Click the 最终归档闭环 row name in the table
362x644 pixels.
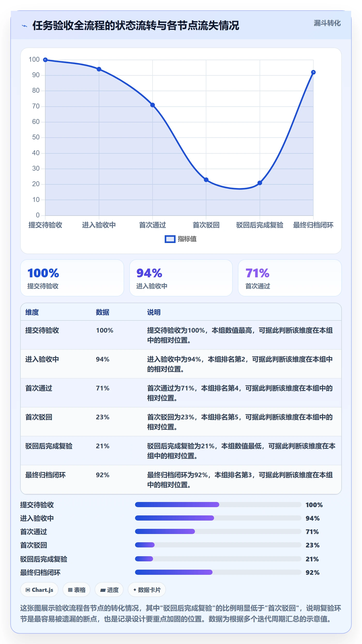[x=46, y=475]
